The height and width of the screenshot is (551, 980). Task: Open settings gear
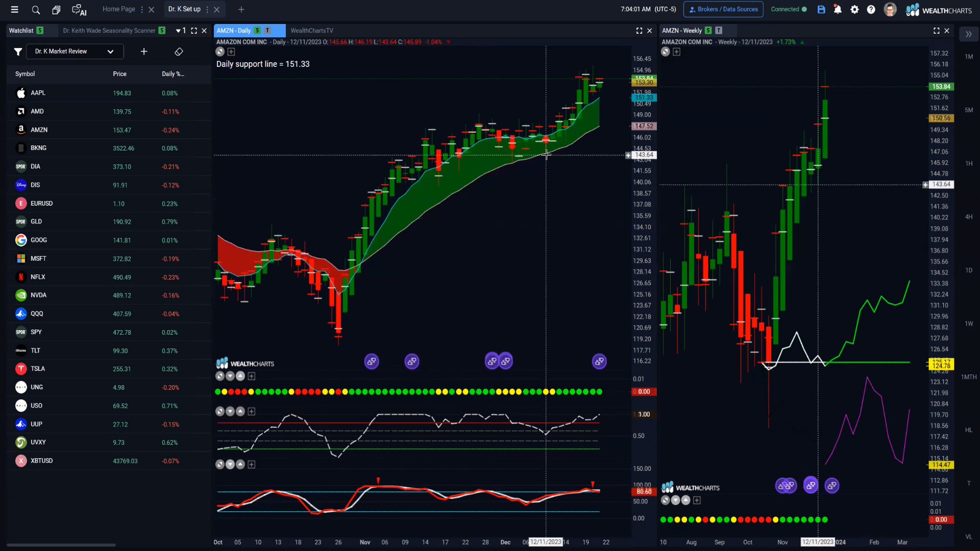pyautogui.click(x=854, y=9)
